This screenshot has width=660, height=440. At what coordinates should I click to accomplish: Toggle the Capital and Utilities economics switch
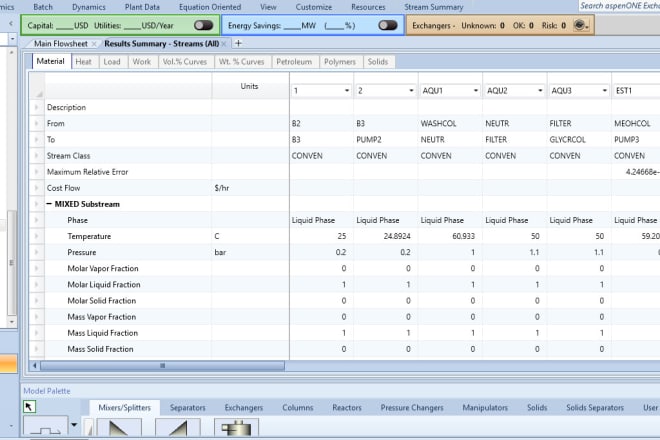click(203, 25)
